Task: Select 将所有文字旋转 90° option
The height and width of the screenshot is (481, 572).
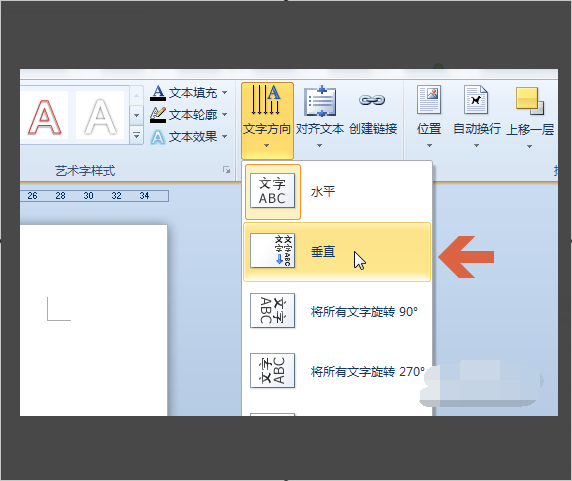Action: point(337,311)
